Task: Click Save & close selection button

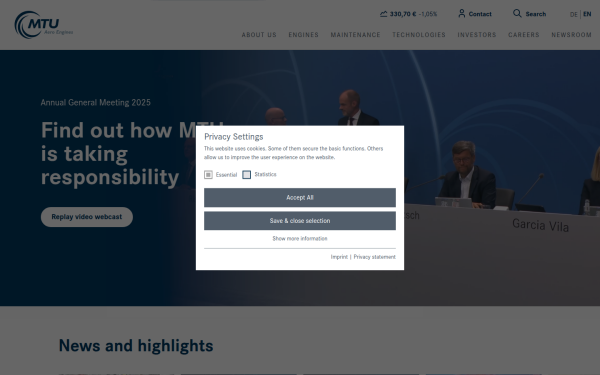Action: (300, 221)
